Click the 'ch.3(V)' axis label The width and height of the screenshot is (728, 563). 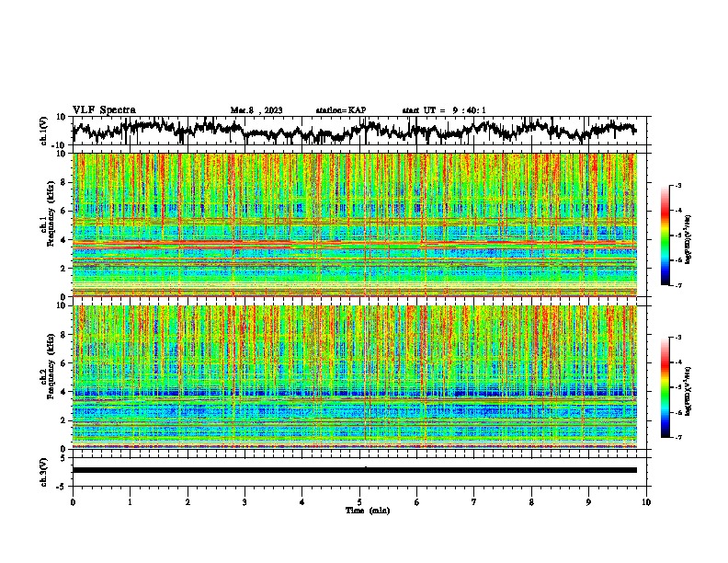click(44, 472)
